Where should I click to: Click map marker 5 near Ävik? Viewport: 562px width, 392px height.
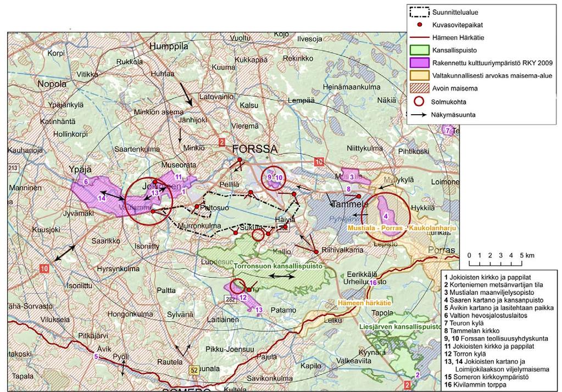96,356
